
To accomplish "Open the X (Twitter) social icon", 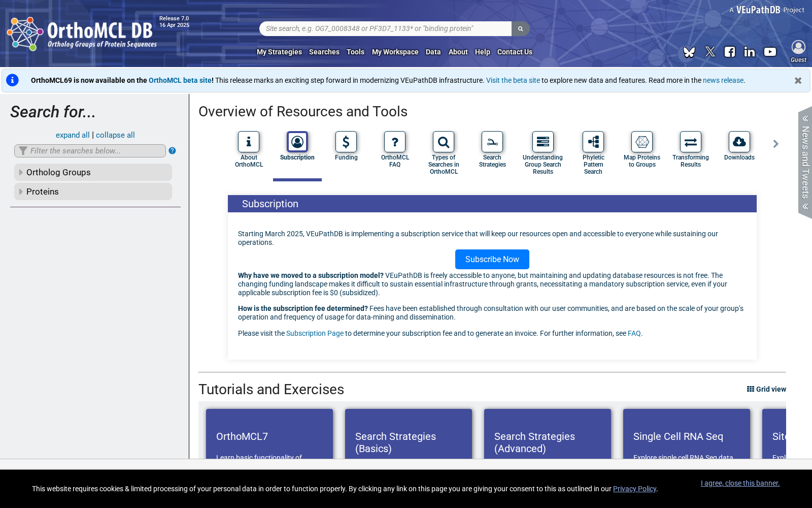I will [710, 52].
